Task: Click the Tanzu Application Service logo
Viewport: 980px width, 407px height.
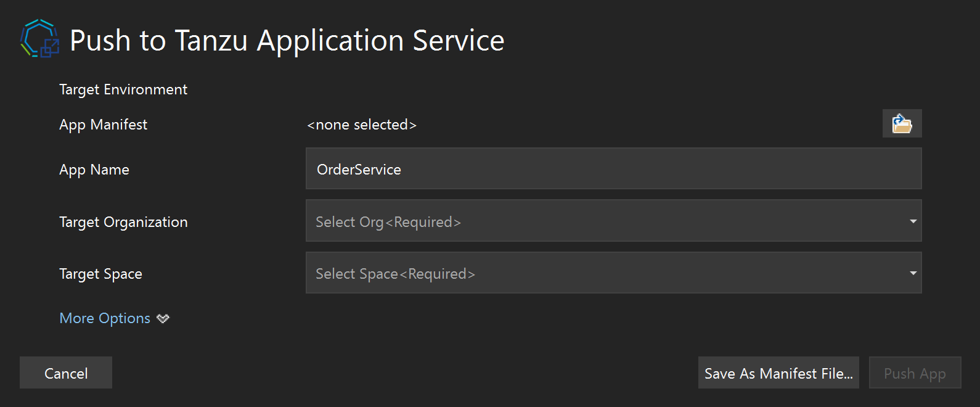Action: pyautogui.click(x=39, y=39)
